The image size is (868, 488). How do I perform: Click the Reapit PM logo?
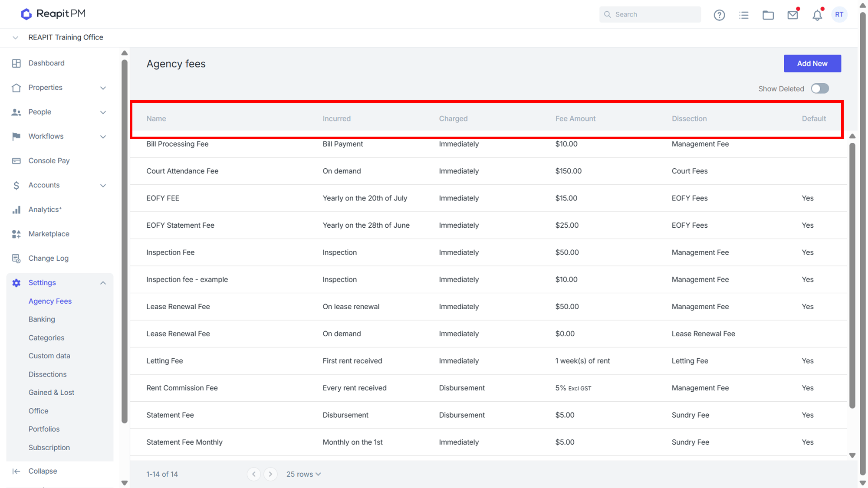(x=53, y=14)
